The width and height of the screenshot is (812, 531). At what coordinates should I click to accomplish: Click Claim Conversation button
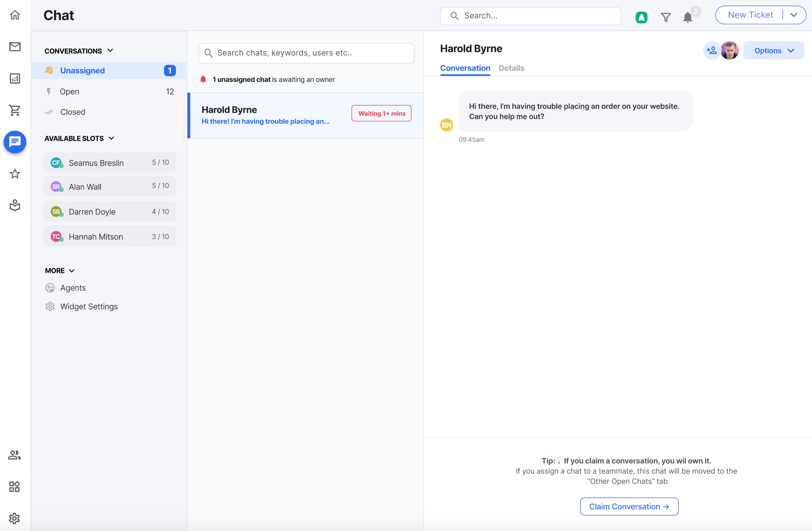(629, 507)
